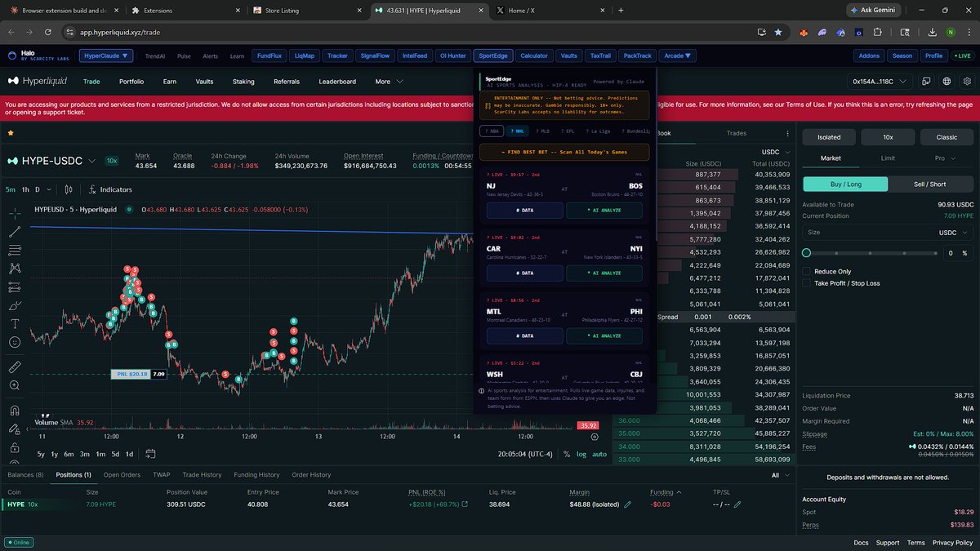
Task: Open the chart Indicators menu
Action: [110, 189]
